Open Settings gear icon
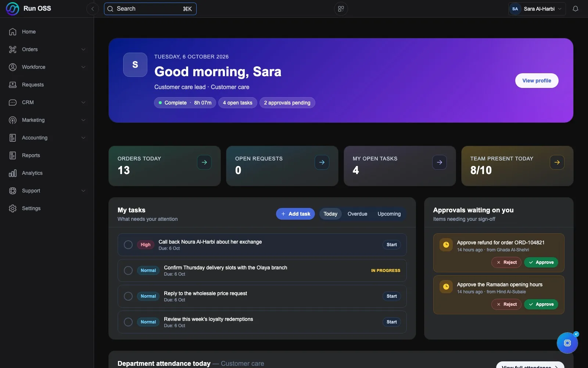Viewport: 588px width, 368px height. [12, 208]
